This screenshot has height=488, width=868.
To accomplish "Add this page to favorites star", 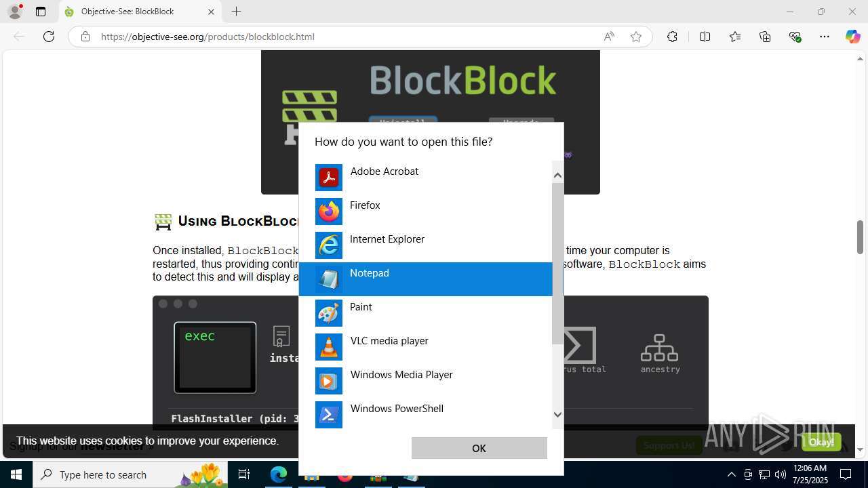I will [x=636, y=37].
